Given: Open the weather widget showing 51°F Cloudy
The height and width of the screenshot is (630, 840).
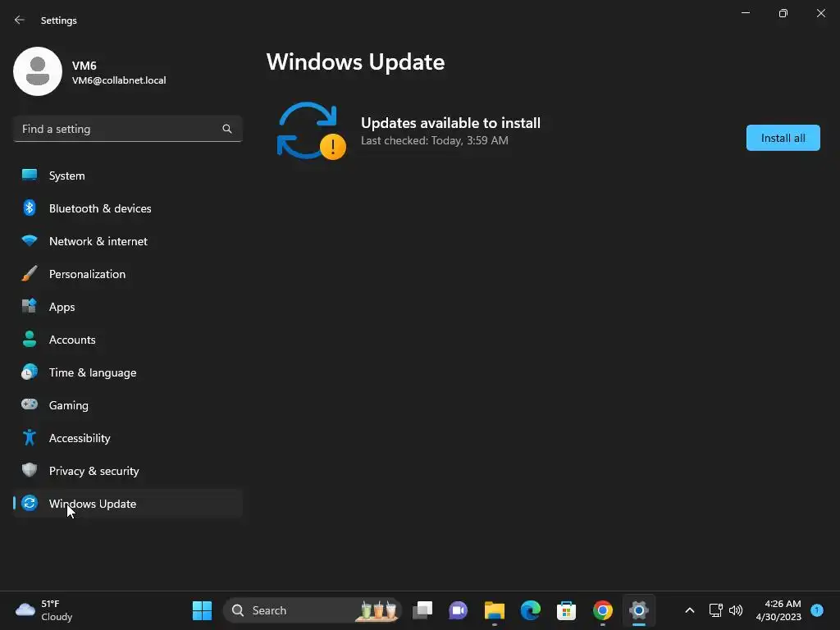Looking at the screenshot, I should click(x=44, y=610).
